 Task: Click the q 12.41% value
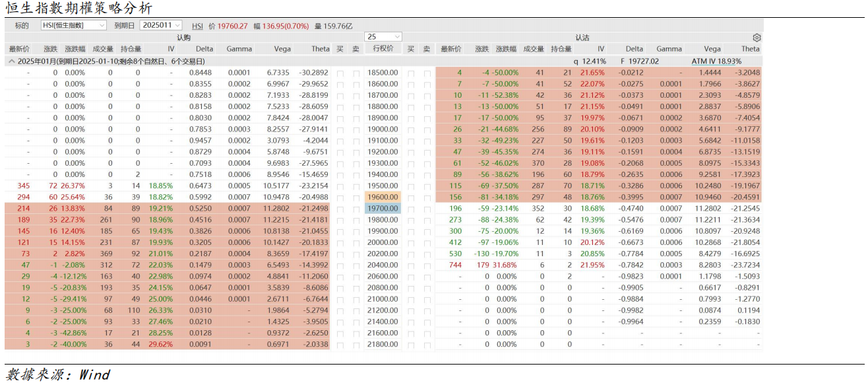pos(589,61)
